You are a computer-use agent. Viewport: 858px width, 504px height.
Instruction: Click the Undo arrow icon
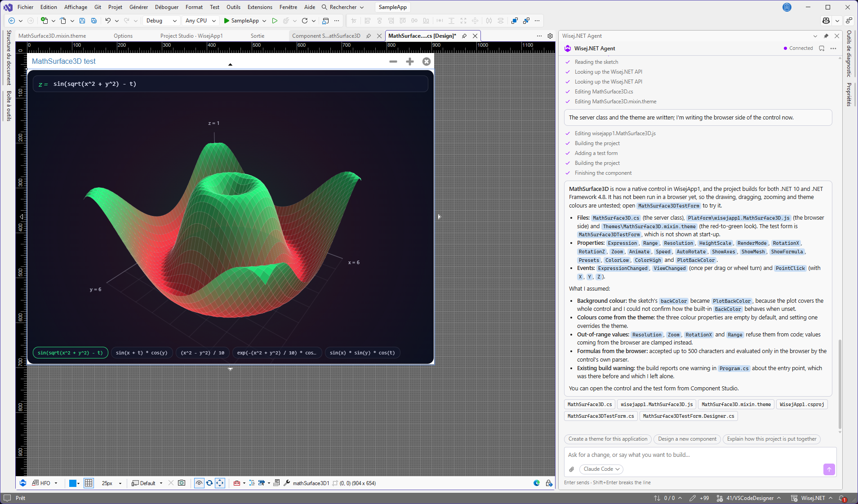[x=108, y=21]
